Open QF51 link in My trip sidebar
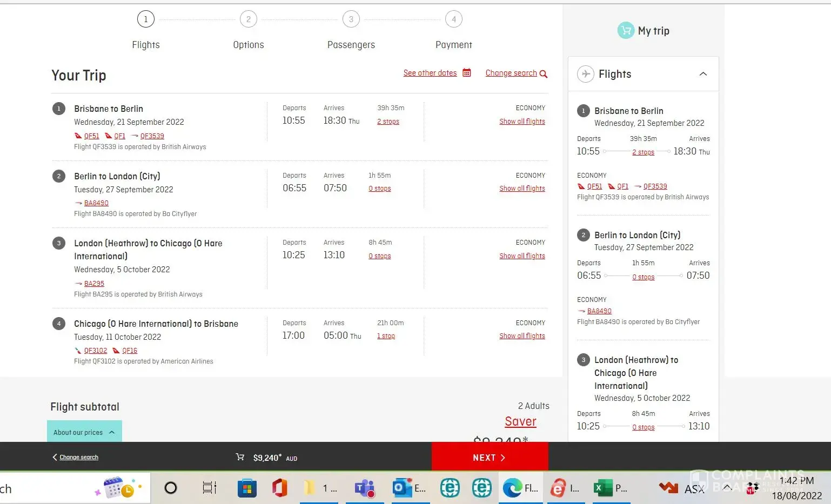 tap(594, 186)
